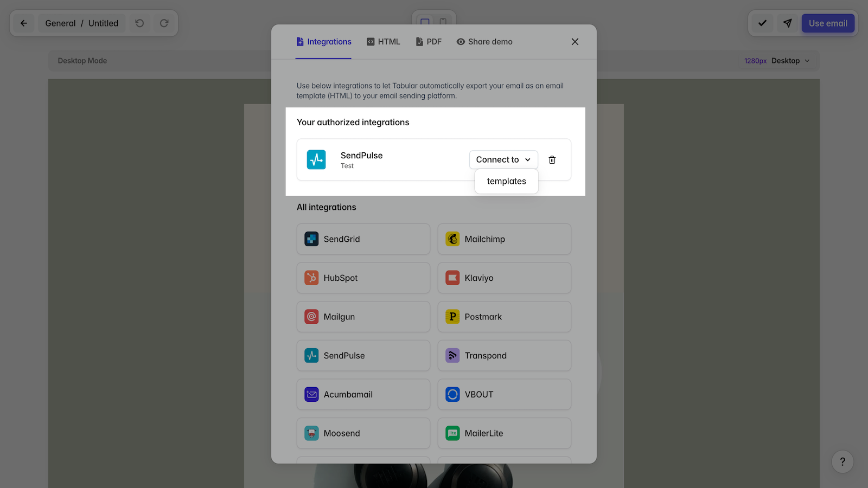The width and height of the screenshot is (868, 488).
Task: Click the Untitled email name
Action: 103,23
